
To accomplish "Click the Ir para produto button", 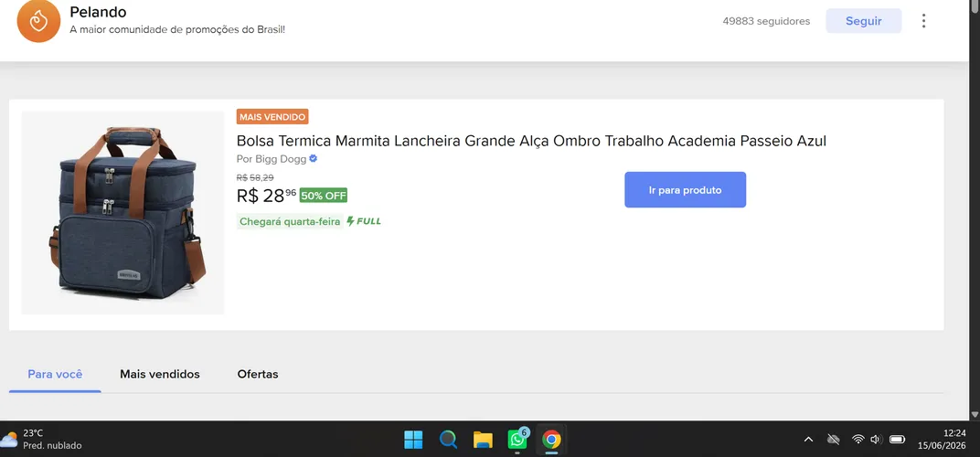I will [x=685, y=189].
